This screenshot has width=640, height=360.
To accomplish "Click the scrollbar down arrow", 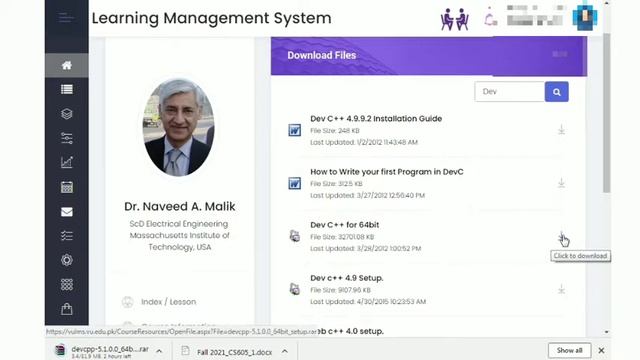I will 607,332.
